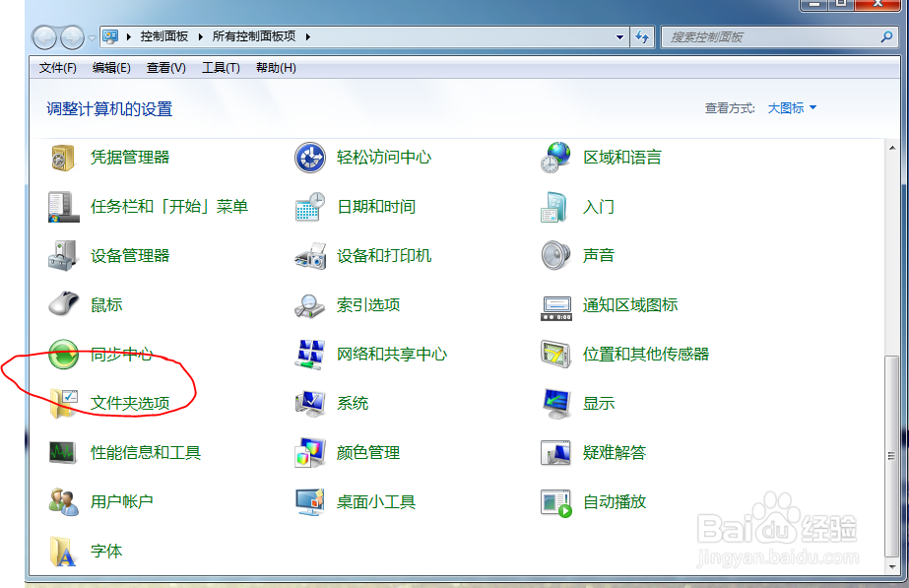Open the 字体 fonts folder icon
Image resolution: width=909 pixels, height=588 pixels.
pos(63,551)
